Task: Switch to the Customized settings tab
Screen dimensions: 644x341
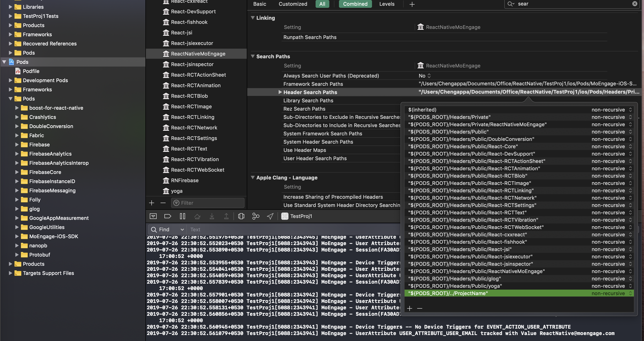Action: pyautogui.click(x=293, y=4)
